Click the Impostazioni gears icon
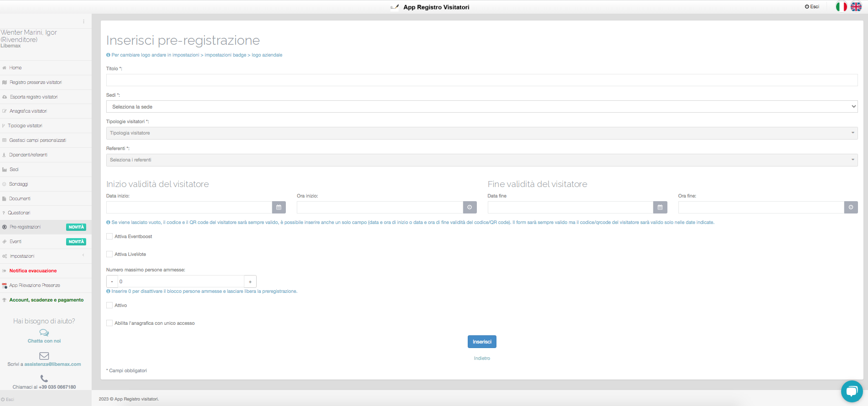 point(5,256)
